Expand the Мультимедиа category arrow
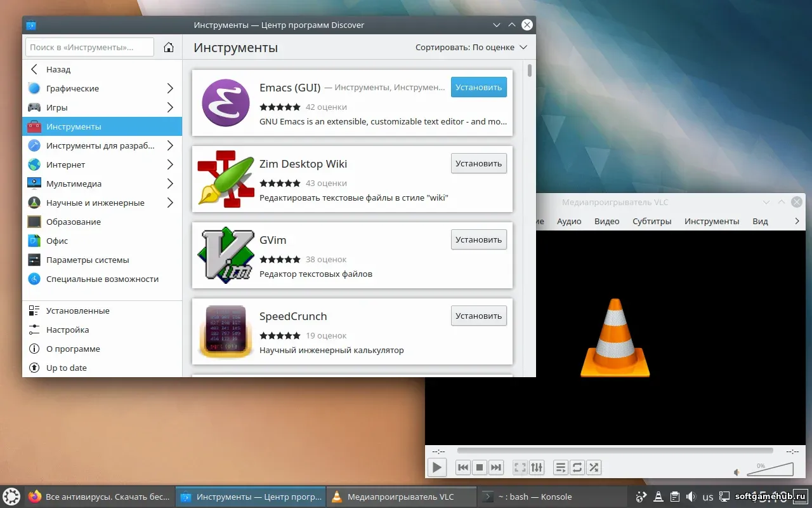The image size is (812, 508). (x=170, y=184)
